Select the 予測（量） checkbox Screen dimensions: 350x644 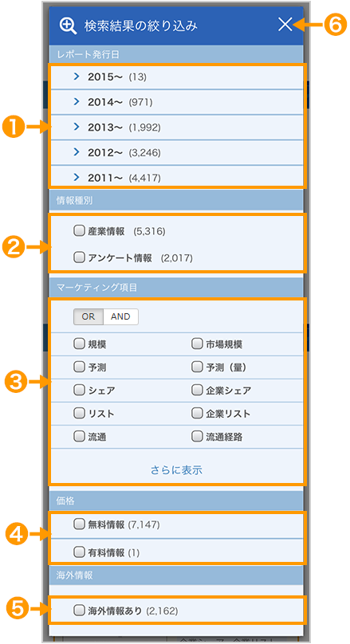pos(197,367)
